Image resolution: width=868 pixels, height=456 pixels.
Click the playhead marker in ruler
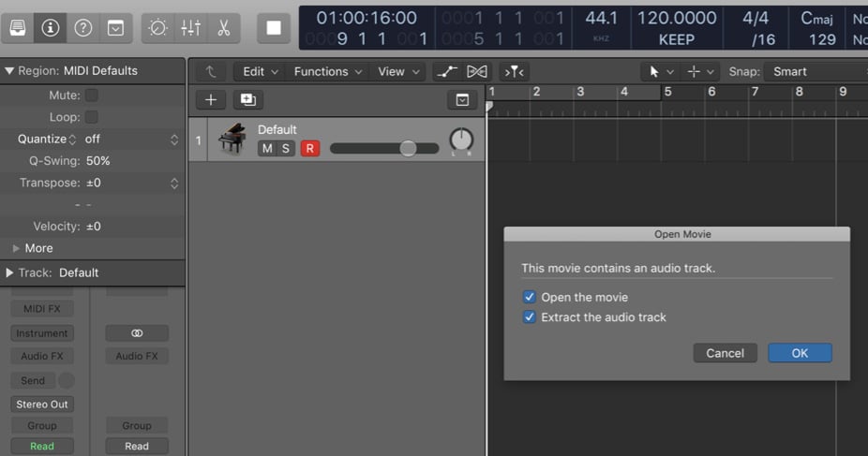pyautogui.click(x=488, y=106)
